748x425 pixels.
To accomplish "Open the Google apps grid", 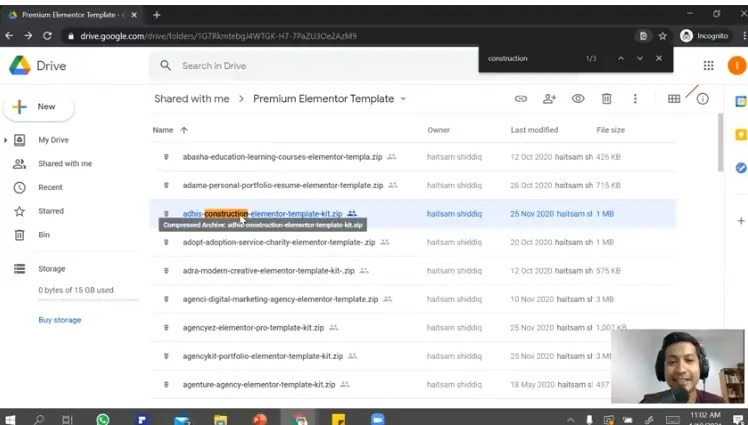I will tap(708, 66).
